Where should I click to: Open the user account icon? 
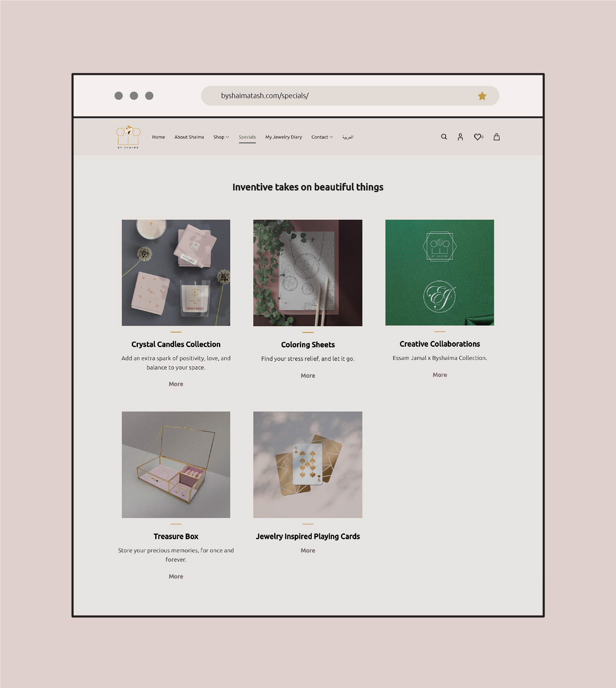click(x=460, y=137)
